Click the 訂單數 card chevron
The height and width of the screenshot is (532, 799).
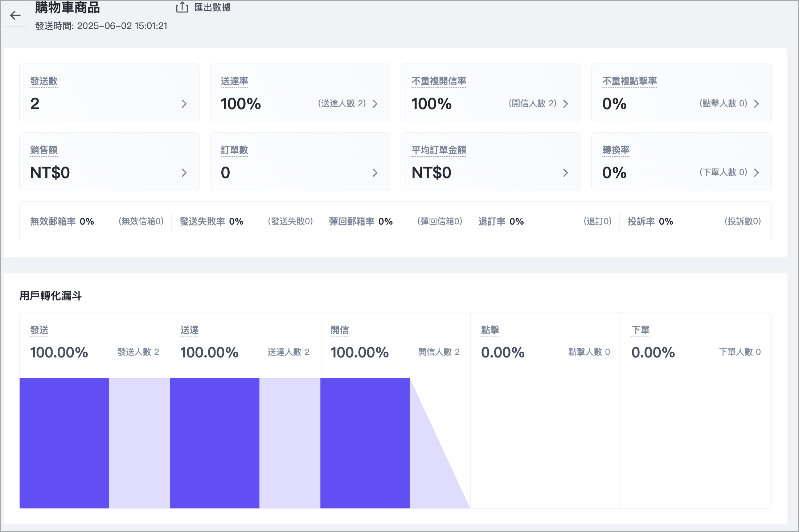coord(375,173)
